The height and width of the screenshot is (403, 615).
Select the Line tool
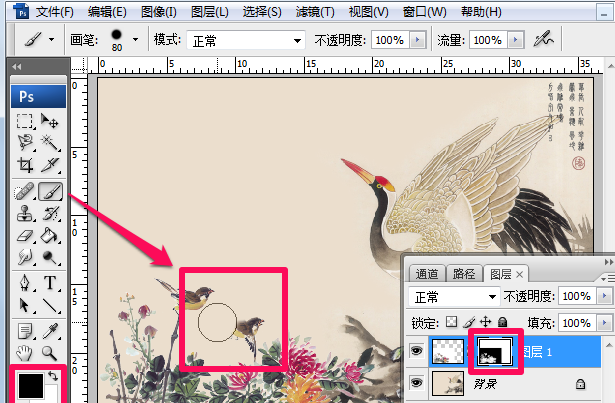tap(50, 305)
